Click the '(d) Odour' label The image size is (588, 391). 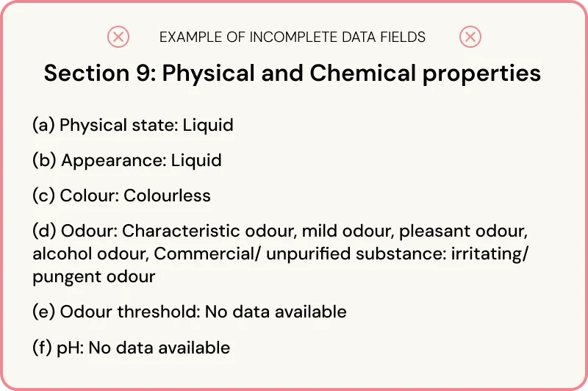[74, 231]
